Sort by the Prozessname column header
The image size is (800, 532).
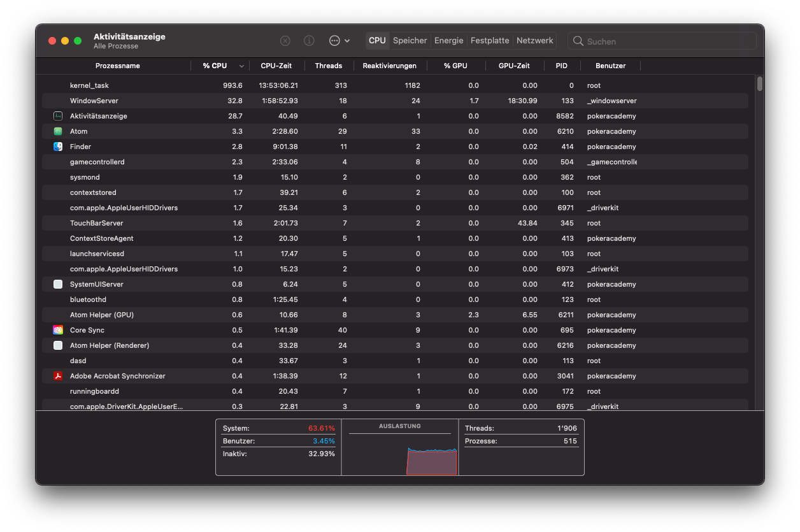pyautogui.click(x=118, y=66)
